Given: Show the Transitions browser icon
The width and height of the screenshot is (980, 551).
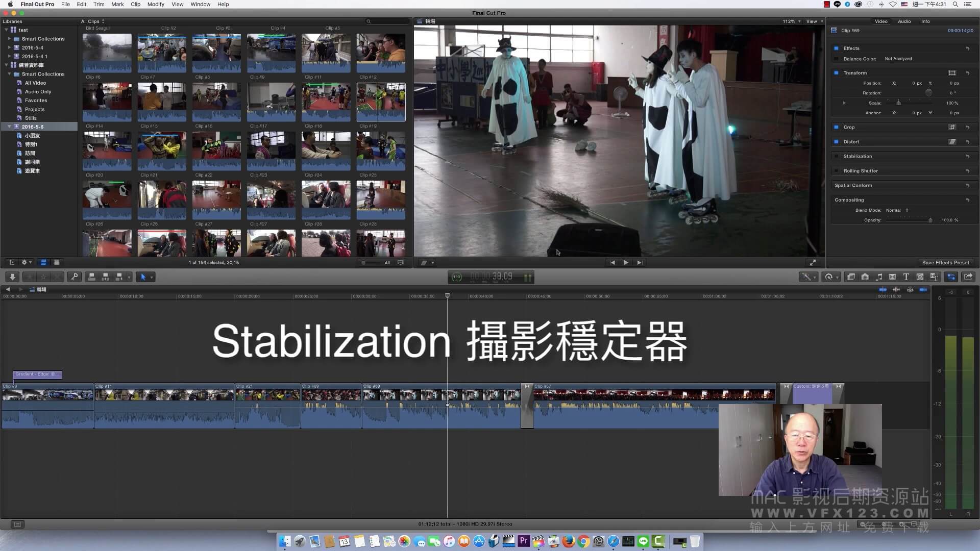Looking at the screenshot, I should (892, 277).
